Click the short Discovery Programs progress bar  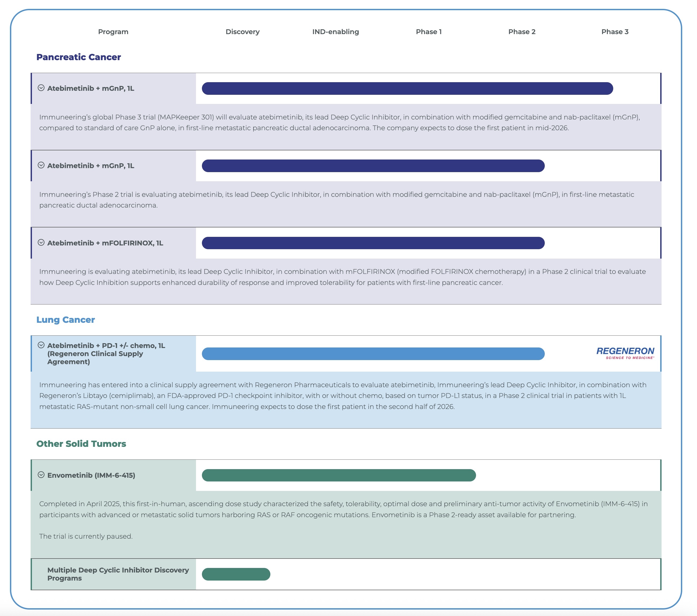point(236,574)
